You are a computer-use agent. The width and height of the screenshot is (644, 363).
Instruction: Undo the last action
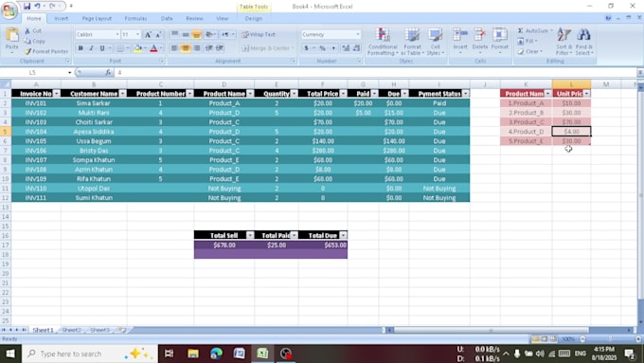[37, 7]
